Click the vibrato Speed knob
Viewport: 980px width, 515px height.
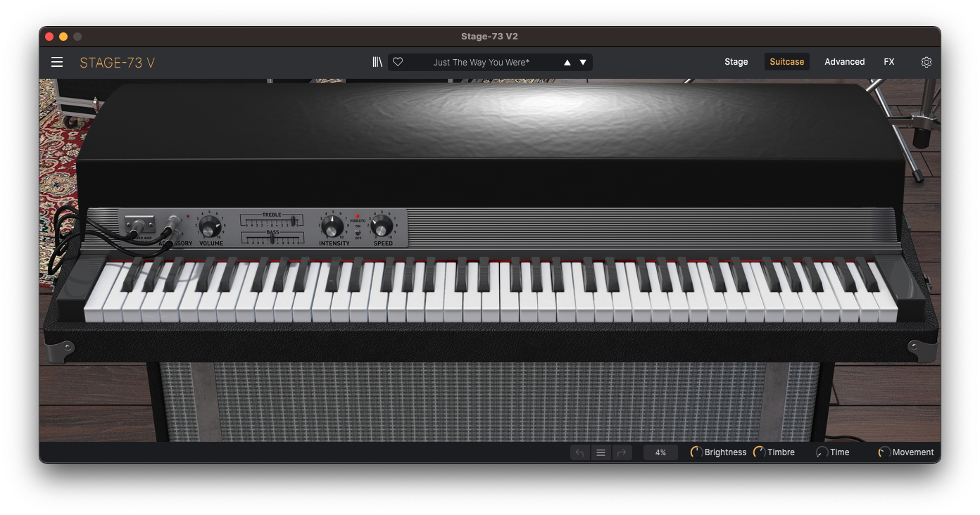[x=382, y=226]
